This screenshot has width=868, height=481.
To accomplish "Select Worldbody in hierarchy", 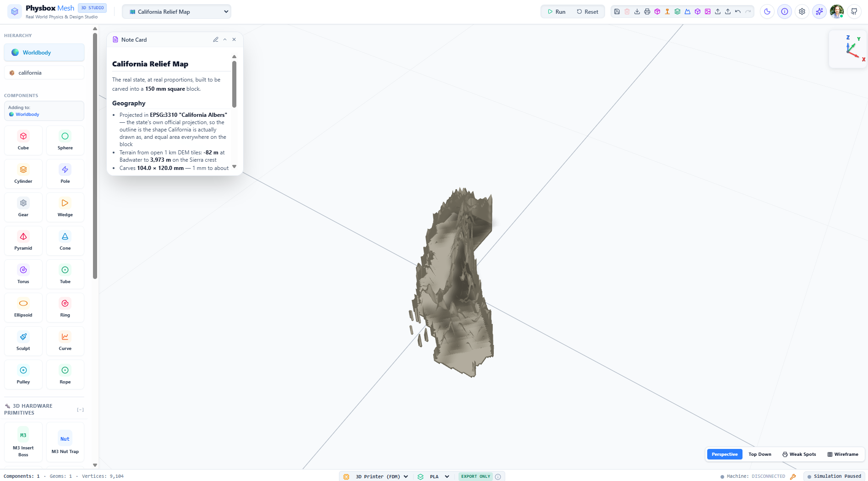I will 44,53.
